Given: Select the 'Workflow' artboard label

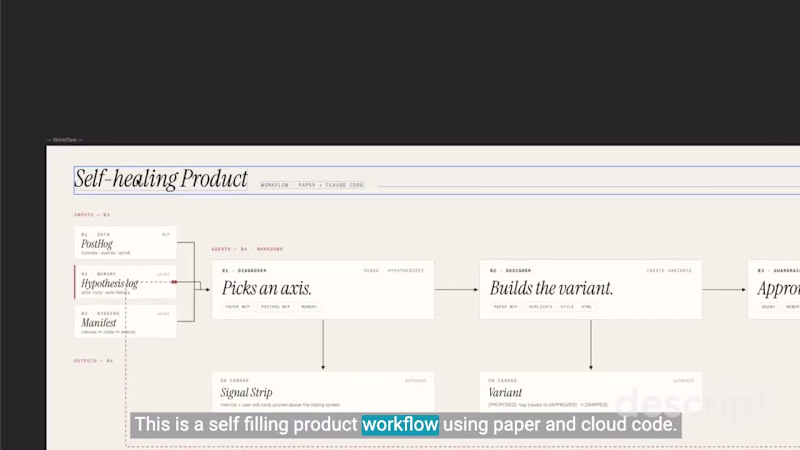Looking at the screenshot, I should [x=64, y=140].
